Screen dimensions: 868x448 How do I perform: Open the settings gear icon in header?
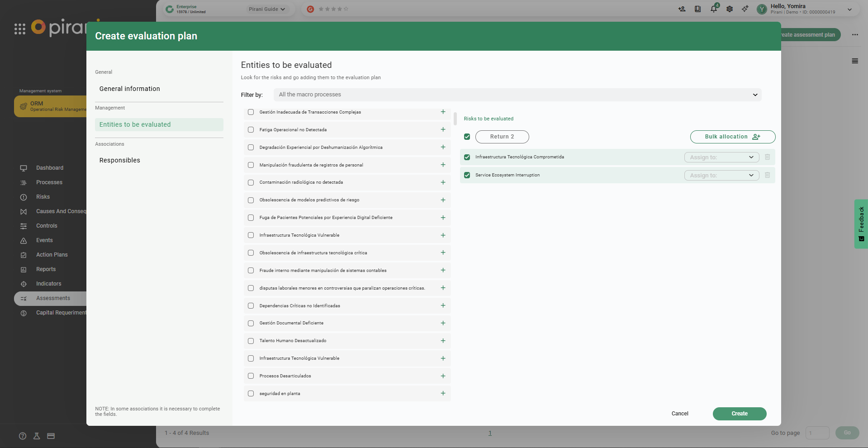click(x=729, y=9)
